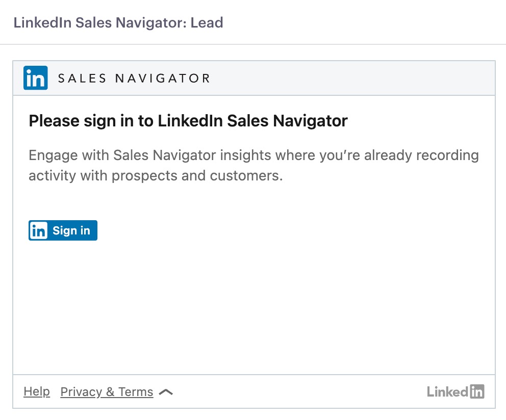
Task: Expand the chevron next to Privacy & Terms
Action: pyautogui.click(x=166, y=392)
